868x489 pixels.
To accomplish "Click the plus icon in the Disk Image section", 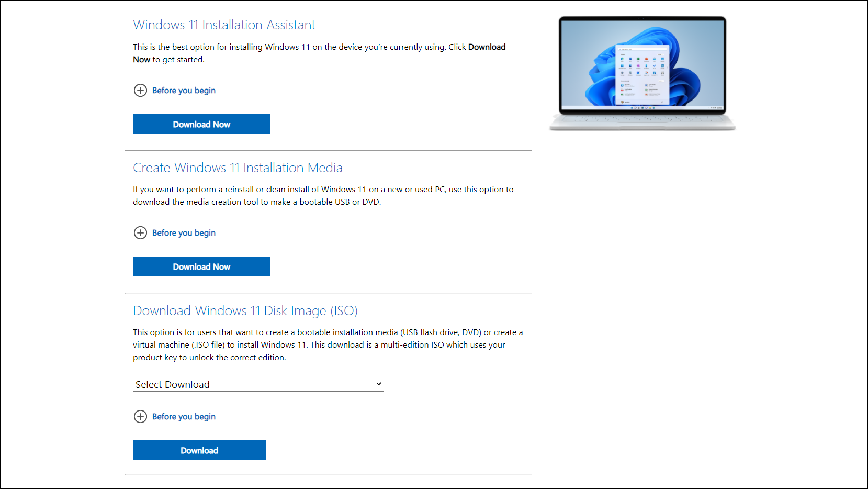I will click(140, 417).
